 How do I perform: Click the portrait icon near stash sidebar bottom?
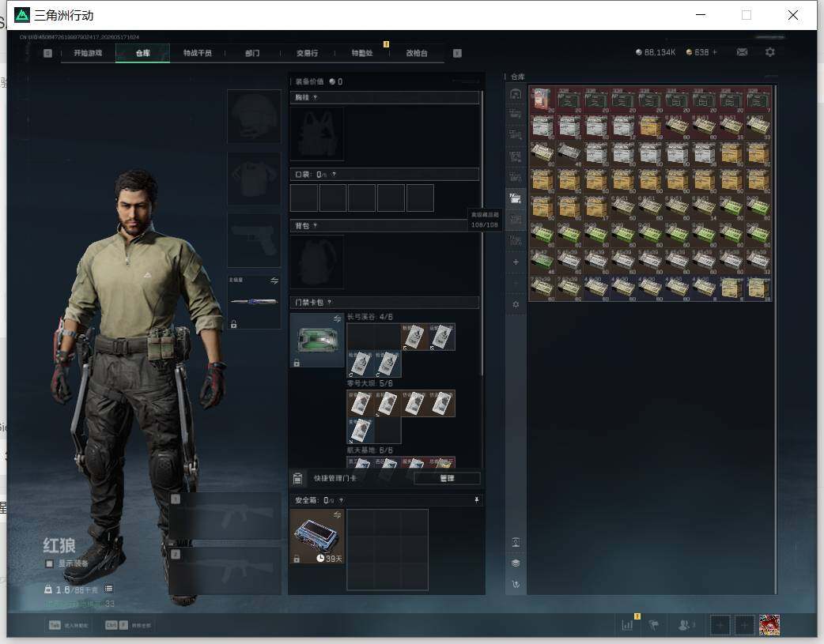(x=516, y=542)
